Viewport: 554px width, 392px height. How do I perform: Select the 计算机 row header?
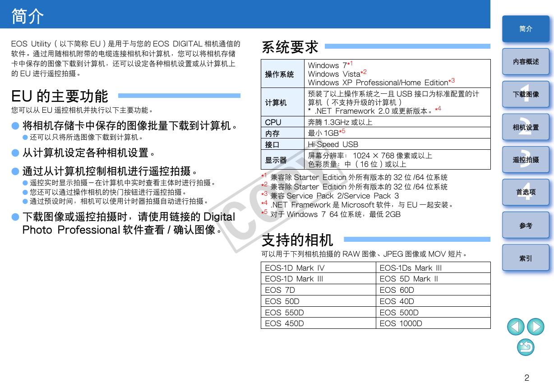pos(283,102)
